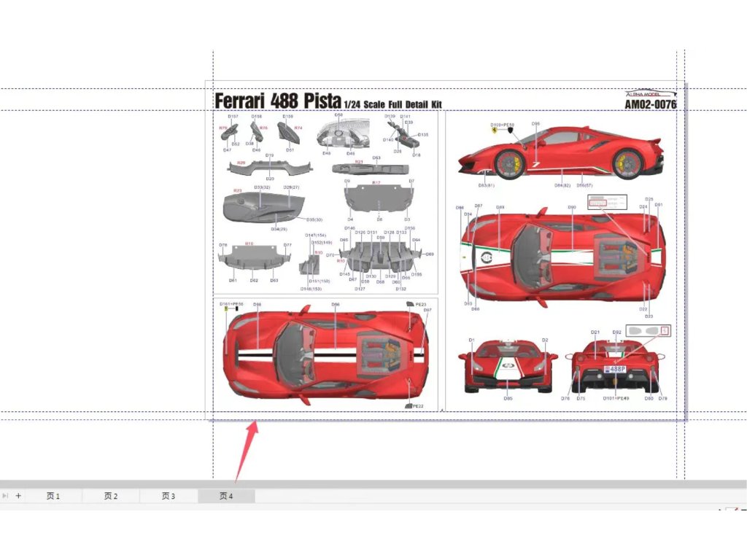Click the top-view car with green-white-red stripe
Image resolution: width=747 pixels, height=560 pixels.
point(562,257)
